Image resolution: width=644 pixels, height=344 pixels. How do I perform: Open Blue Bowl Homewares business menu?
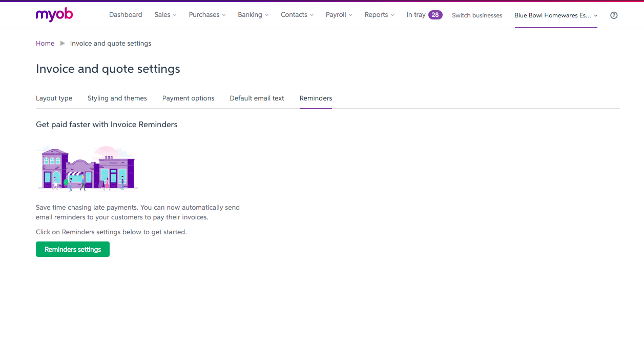[556, 15]
